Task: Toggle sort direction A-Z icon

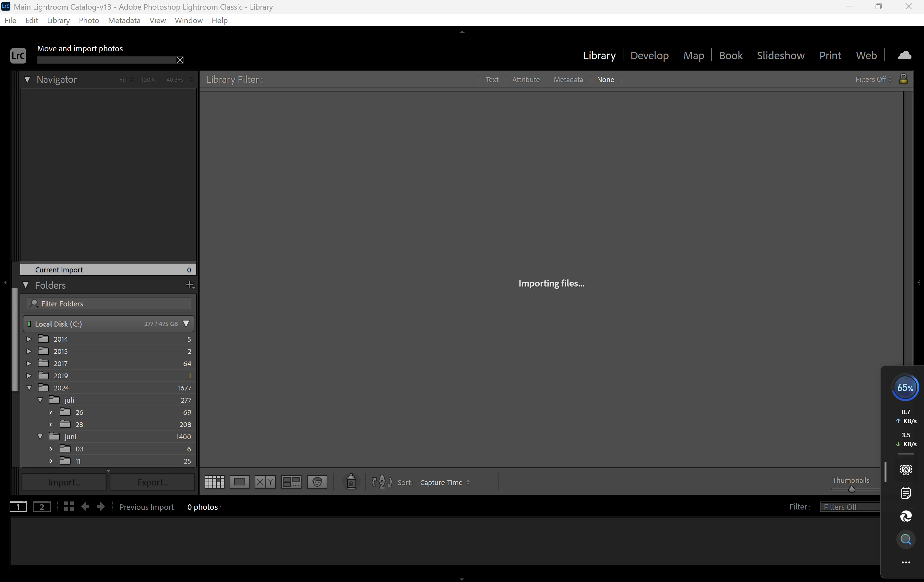Action: coord(382,482)
